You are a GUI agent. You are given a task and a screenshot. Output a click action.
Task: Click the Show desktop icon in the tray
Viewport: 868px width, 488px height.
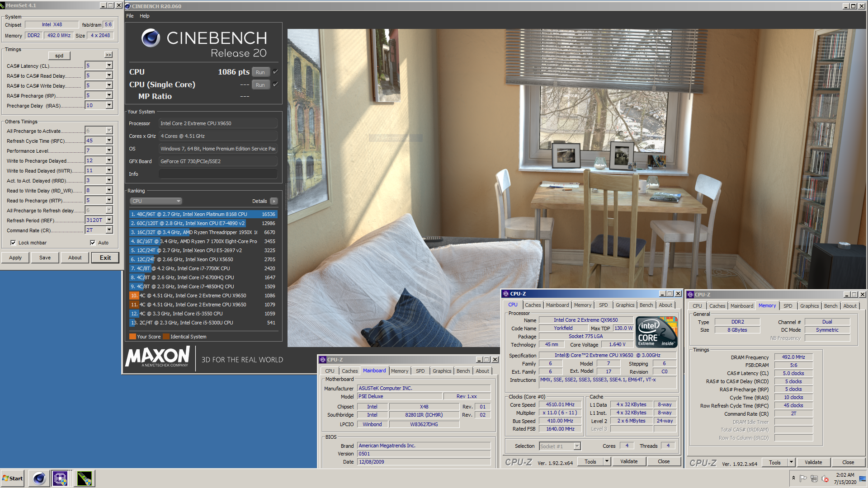point(863,478)
